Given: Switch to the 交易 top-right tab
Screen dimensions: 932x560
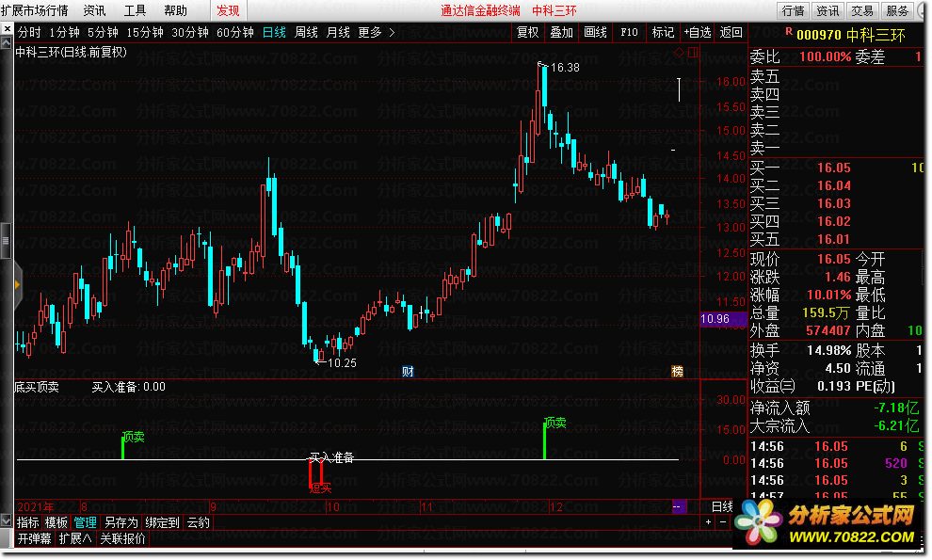Looking at the screenshot, I should pos(861,10).
